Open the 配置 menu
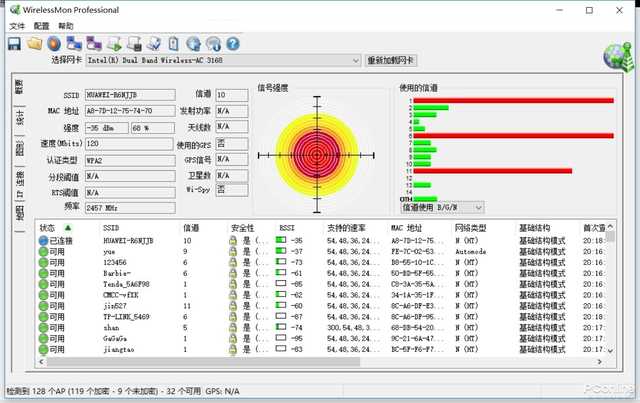The image size is (640, 403). tap(41, 26)
